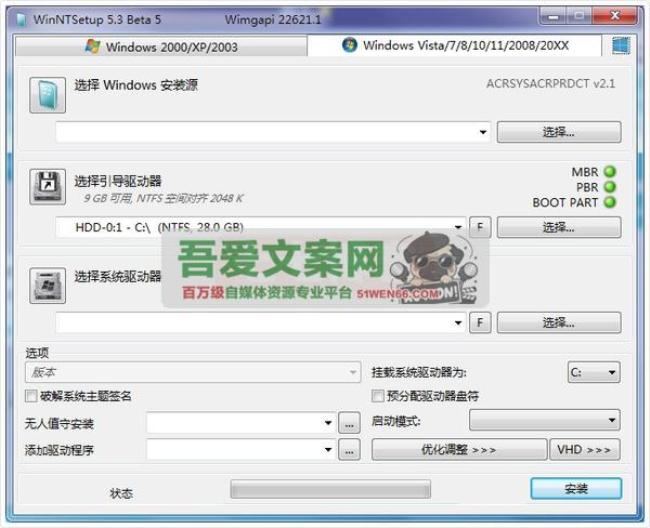
Task: Open the 无人值守安装 dropdown
Action: pos(328,423)
